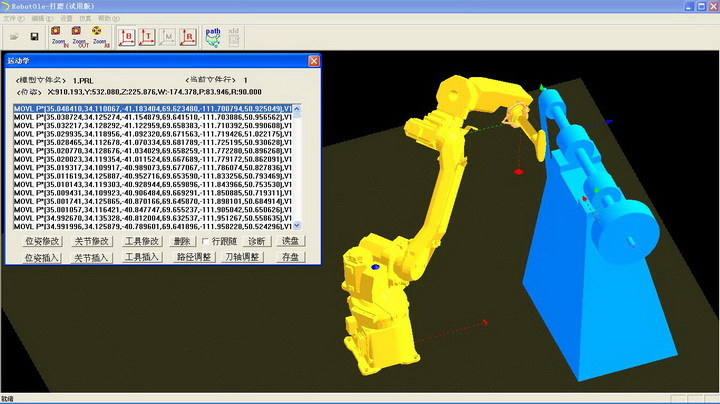Select the B coordinate frame icon
Image resolution: width=720 pixels, height=404 pixels.
coord(127,37)
